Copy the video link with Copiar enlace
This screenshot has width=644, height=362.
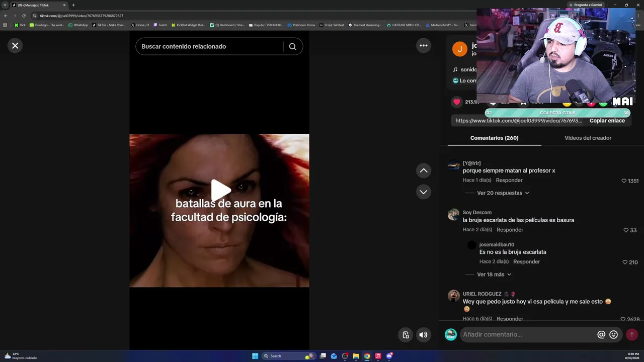pos(607,121)
